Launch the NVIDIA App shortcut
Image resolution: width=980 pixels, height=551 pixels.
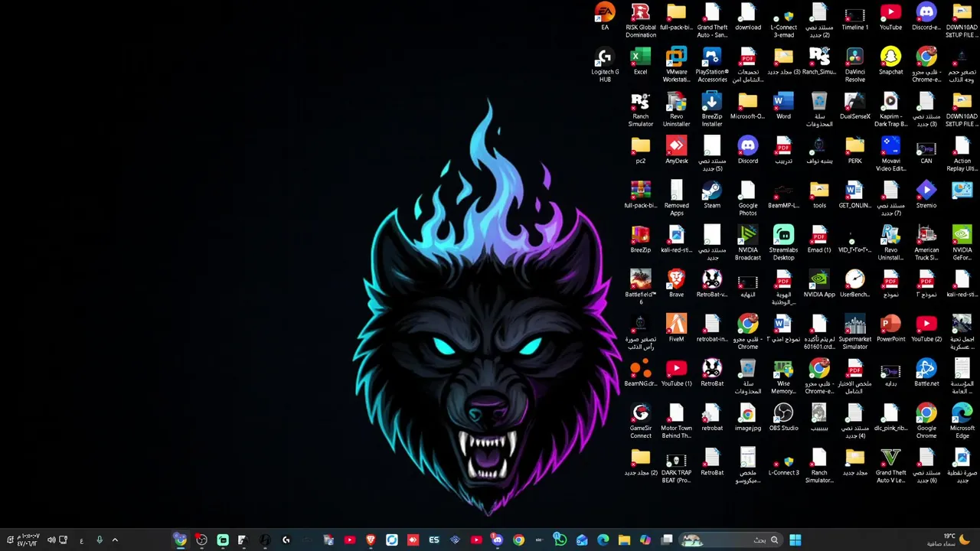tap(819, 284)
